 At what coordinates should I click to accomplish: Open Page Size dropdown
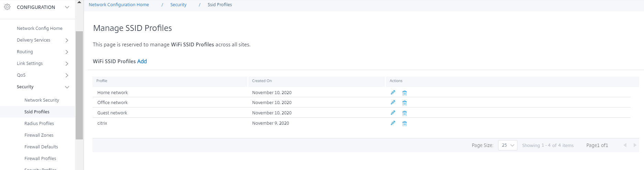click(x=508, y=145)
